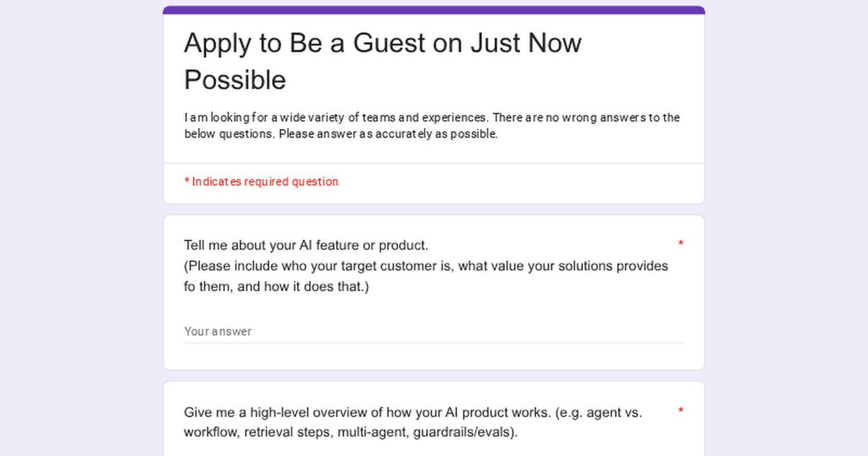Click the red asterisk beside the high-level overview question
868x456 pixels.
coord(681,411)
